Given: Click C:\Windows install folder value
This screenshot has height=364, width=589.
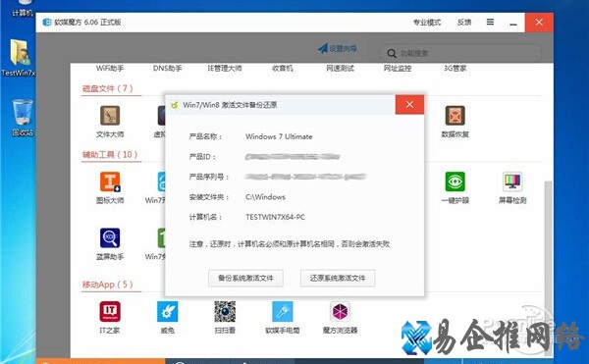Looking at the screenshot, I should 265,197.
